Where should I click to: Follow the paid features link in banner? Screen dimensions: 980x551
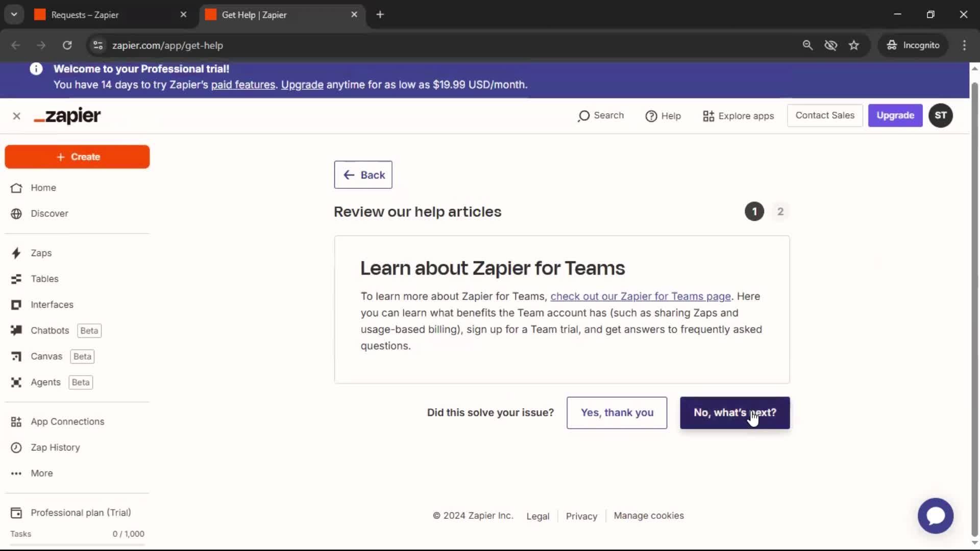pyautogui.click(x=243, y=85)
